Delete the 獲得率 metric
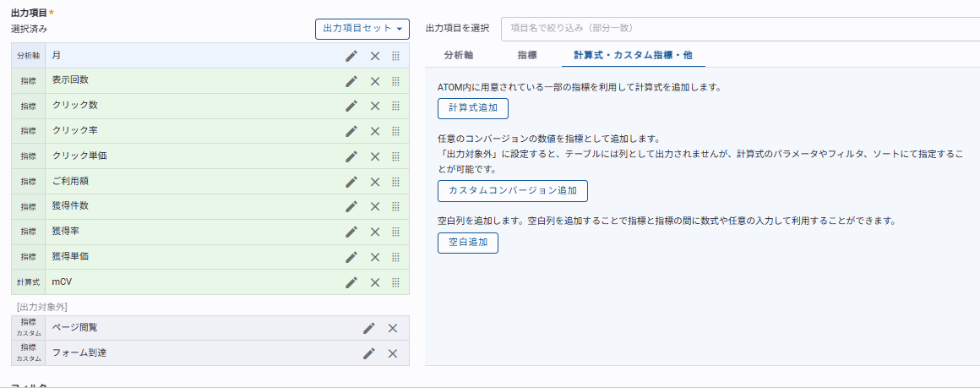Viewport: 980px width, 388px height. [x=375, y=232]
